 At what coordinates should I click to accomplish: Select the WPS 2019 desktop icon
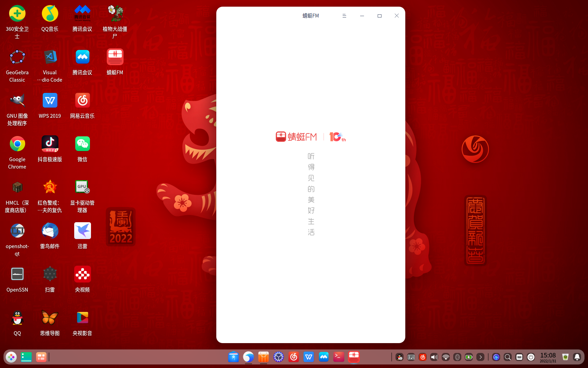50,105
